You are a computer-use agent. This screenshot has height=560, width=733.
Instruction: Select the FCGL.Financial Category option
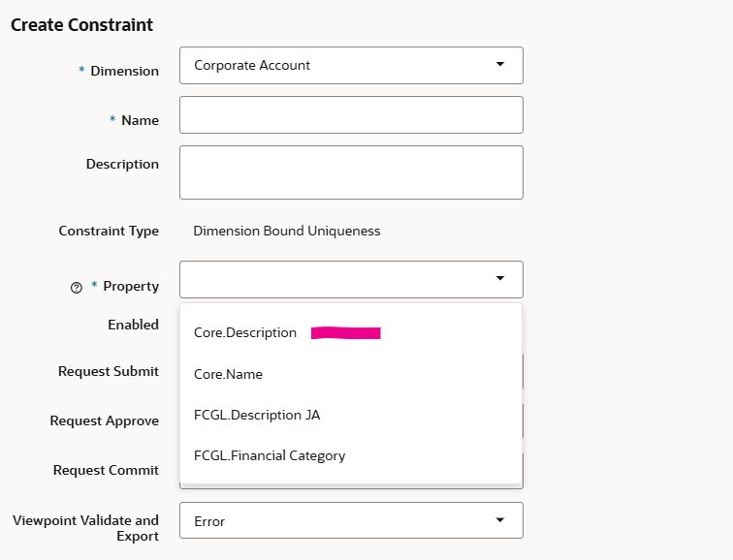tap(270, 455)
